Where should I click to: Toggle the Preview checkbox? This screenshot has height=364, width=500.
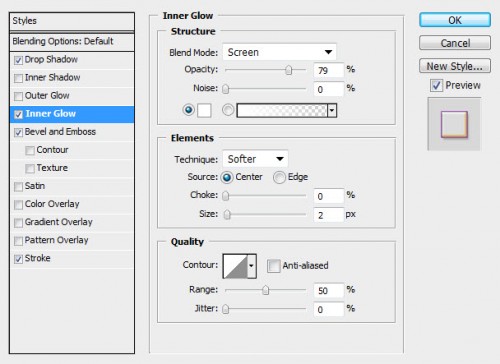[x=436, y=85]
